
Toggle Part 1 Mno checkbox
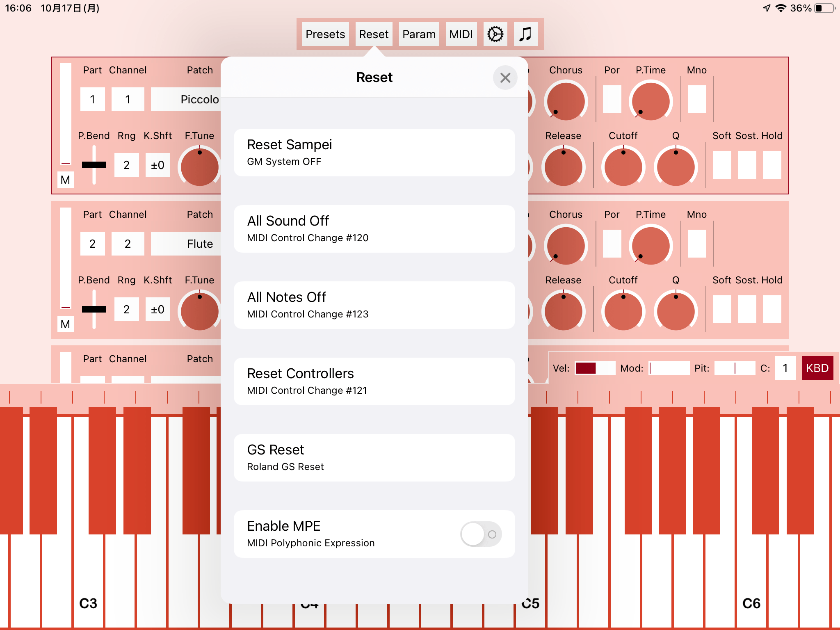696,99
